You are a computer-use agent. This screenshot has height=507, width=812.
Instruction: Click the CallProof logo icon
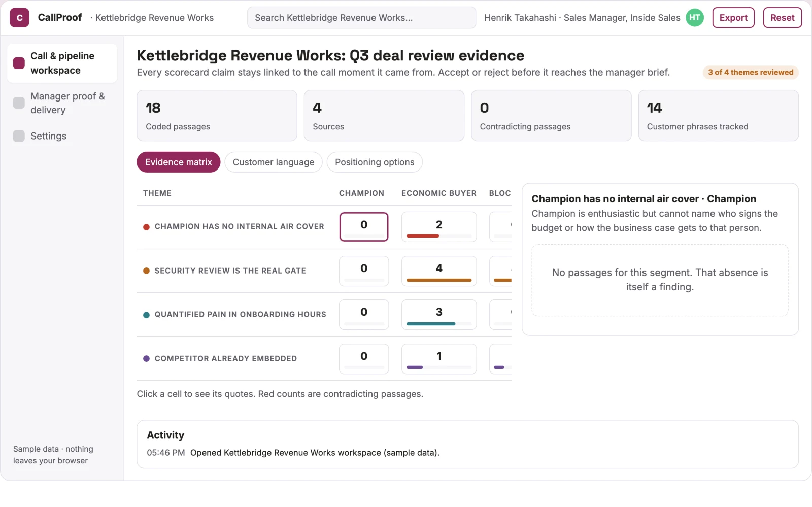pyautogui.click(x=19, y=18)
